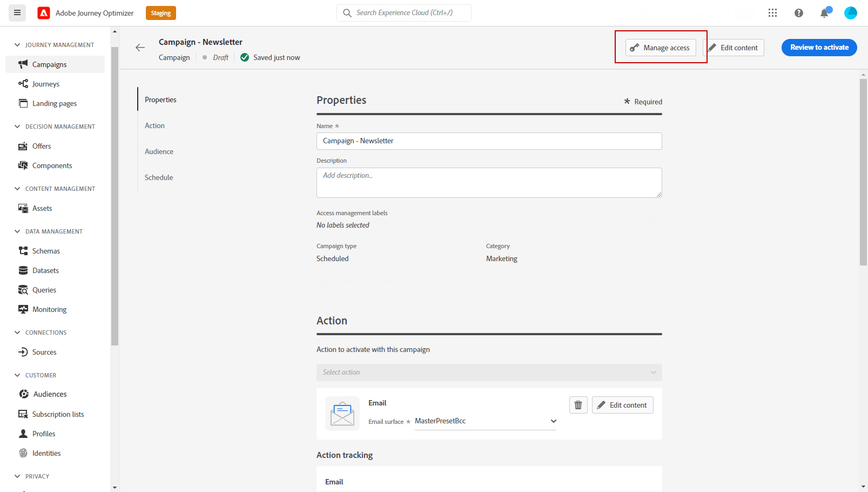The width and height of the screenshot is (868, 492).
Task: Open Manage access for the campaign
Action: pos(660,48)
